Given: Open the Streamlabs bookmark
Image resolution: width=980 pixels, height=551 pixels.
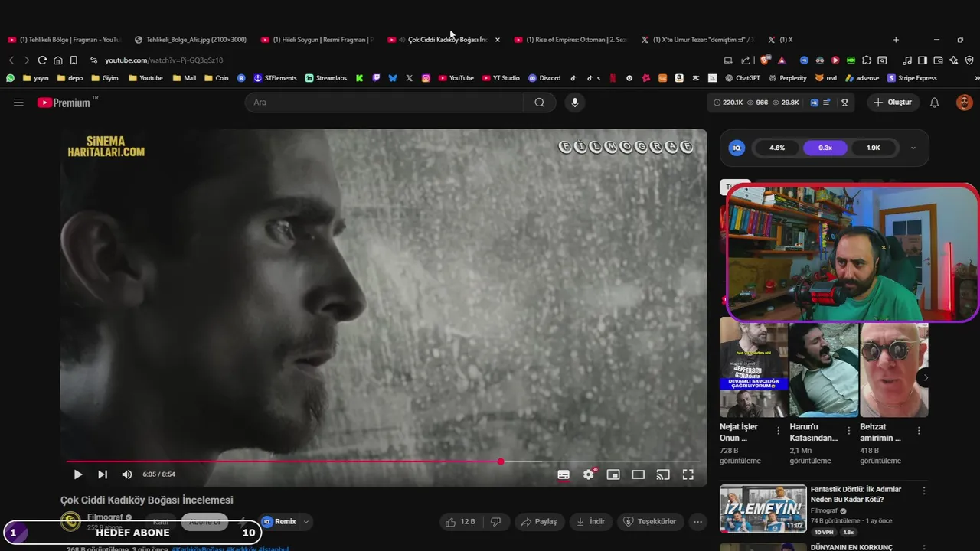Looking at the screenshot, I should tap(325, 78).
